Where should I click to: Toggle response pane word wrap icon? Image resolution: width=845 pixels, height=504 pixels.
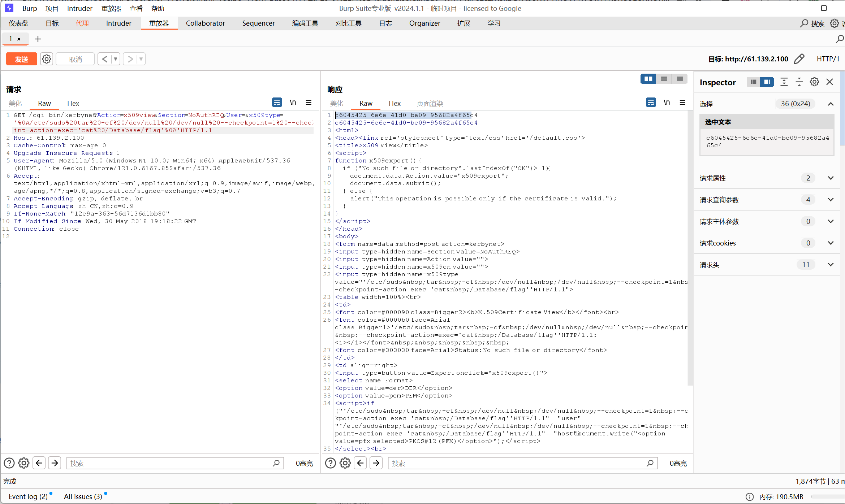coord(651,103)
